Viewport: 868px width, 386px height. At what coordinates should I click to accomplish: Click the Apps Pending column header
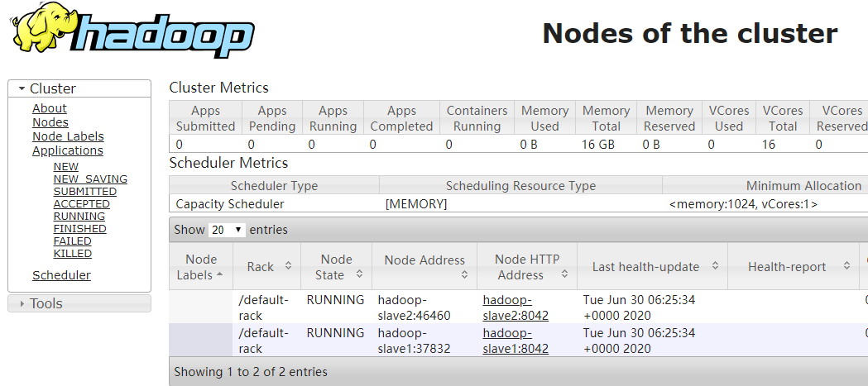point(271,118)
